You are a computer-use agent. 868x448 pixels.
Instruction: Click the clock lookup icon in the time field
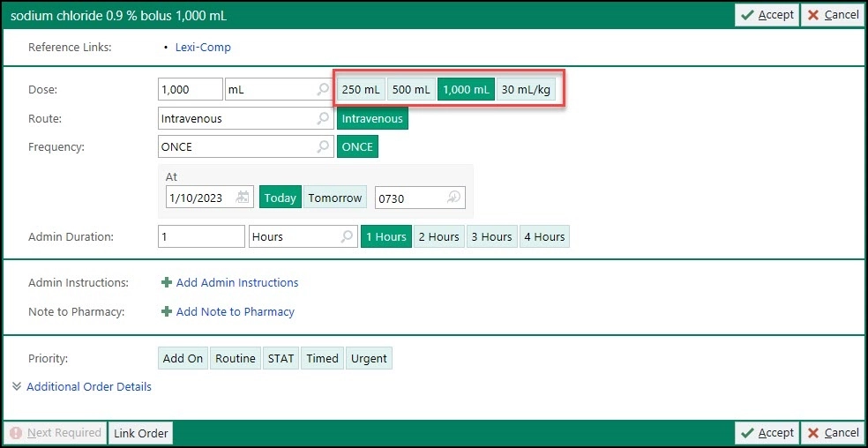pyautogui.click(x=453, y=198)
